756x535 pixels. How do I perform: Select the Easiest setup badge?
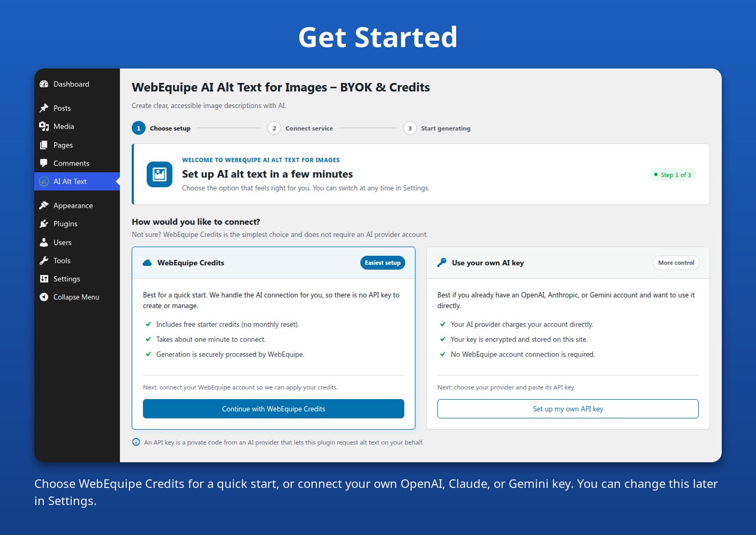[x=383, y=263]
